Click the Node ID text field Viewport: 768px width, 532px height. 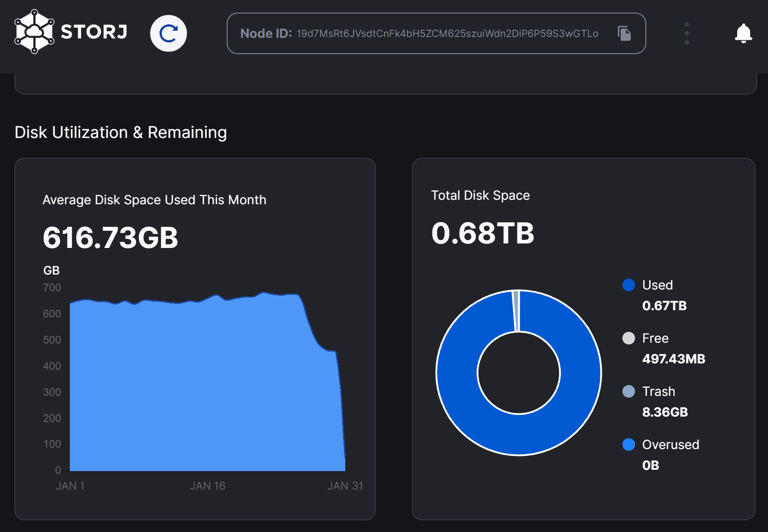419,34
